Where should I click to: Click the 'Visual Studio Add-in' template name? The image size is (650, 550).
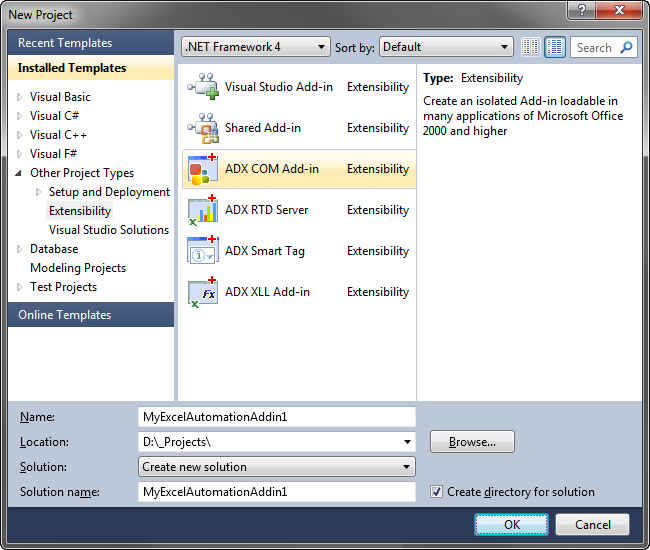click(279, 87)
